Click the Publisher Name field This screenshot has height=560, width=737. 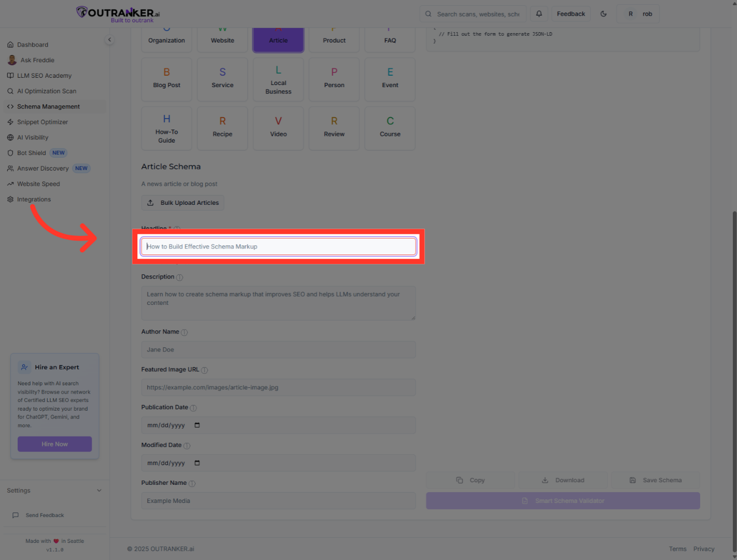(x=278, y=501)
